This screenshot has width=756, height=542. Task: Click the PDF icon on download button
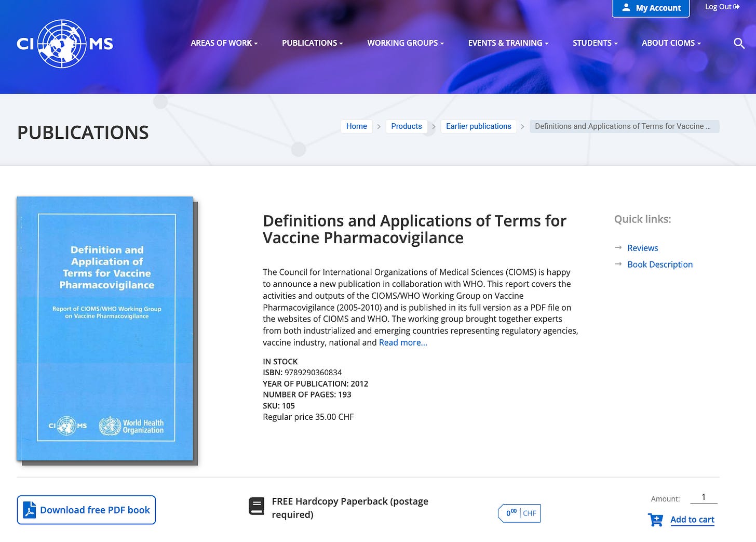pyautogui.click(x=30, y=510)
